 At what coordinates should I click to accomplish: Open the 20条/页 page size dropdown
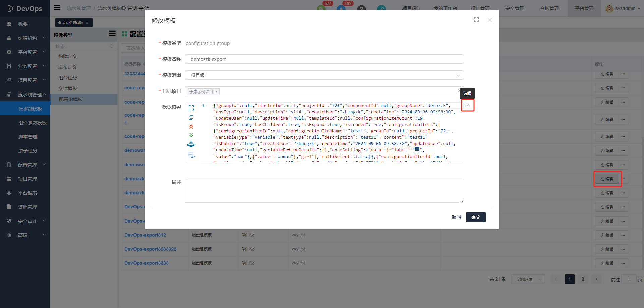(x=527, y=279)
